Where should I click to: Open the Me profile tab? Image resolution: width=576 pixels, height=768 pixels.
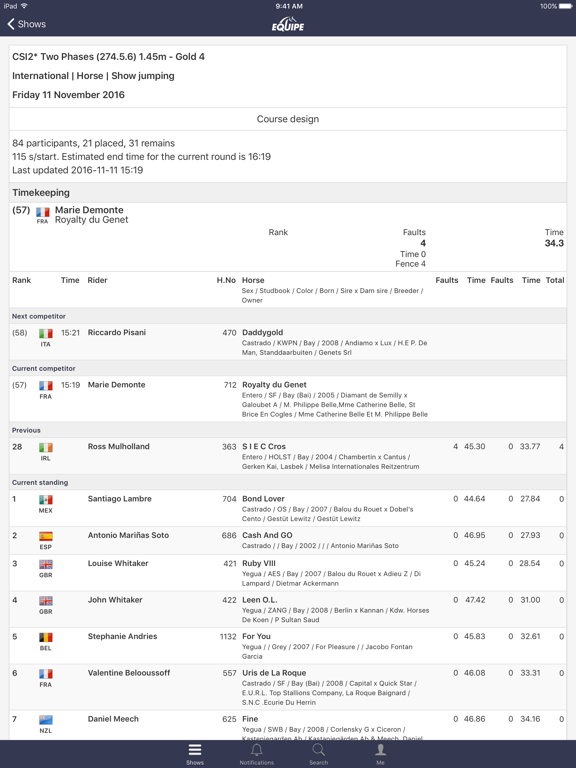380,754
